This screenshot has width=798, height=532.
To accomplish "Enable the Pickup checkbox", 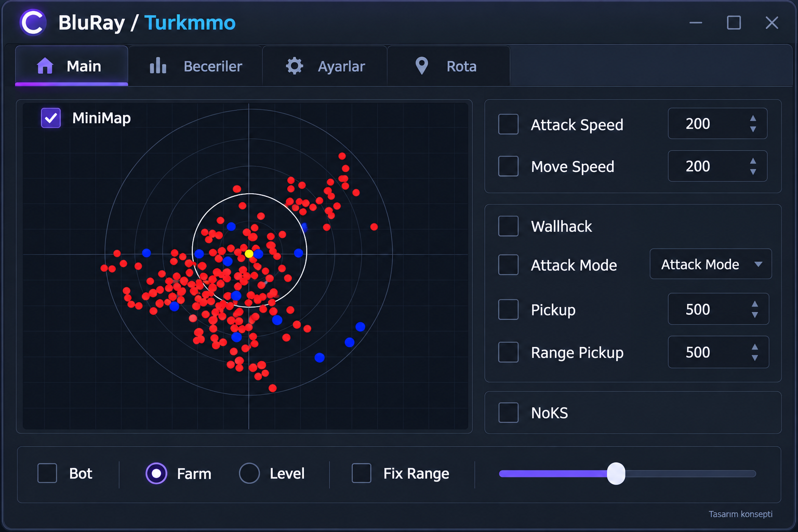I will pos(508,310).
